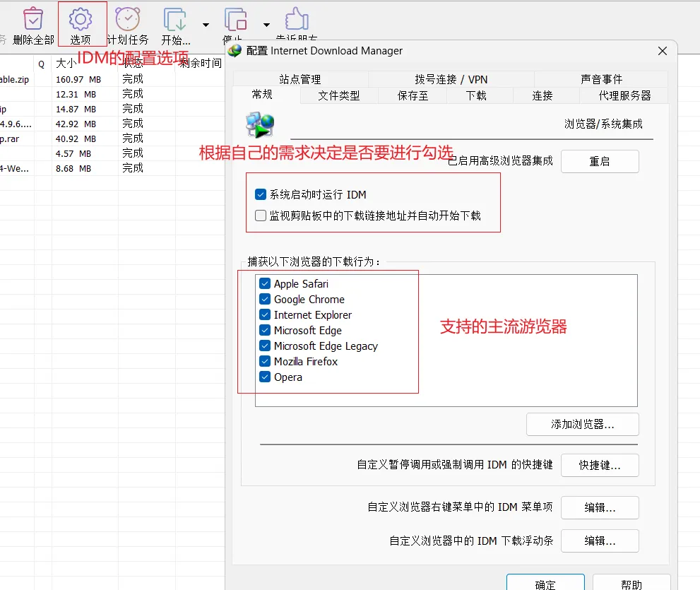Click the 完成 status in the 160.97 MB row
Image resolution: width=700 pixels, height=590 pixels.
133,79
